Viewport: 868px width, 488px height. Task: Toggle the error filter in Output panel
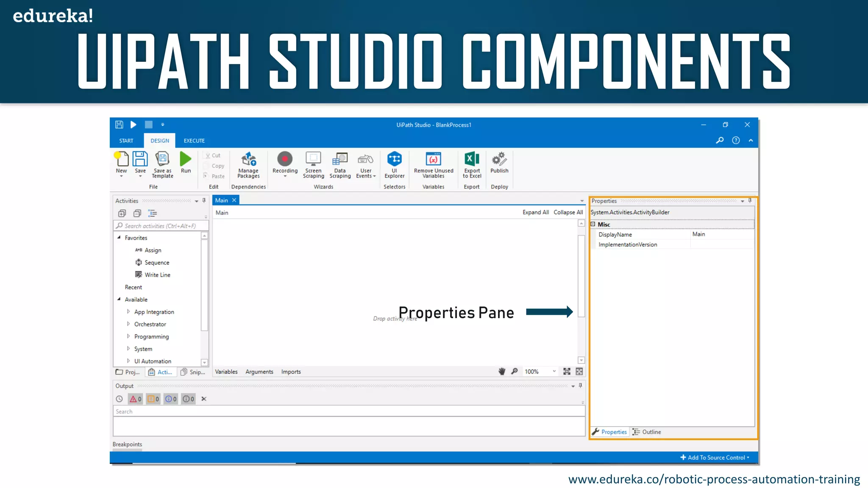pyautogui.click(x=136, y=399)
